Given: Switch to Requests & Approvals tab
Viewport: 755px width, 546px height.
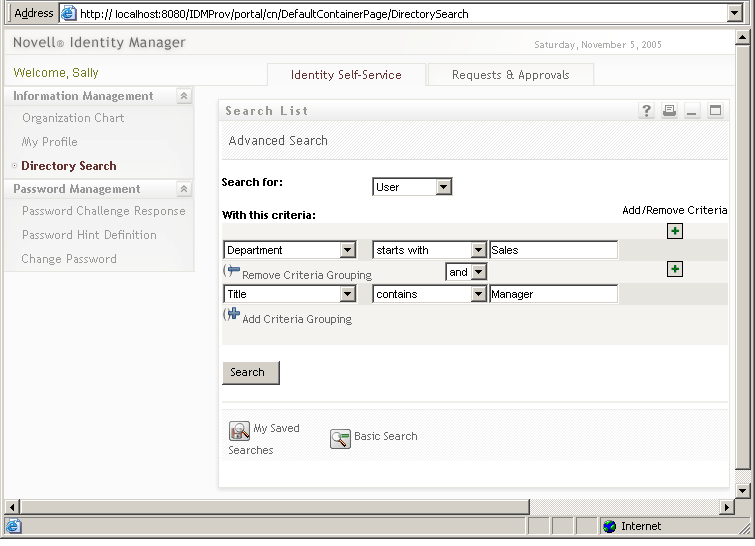Looking at the screenshot, I should 510,75.
